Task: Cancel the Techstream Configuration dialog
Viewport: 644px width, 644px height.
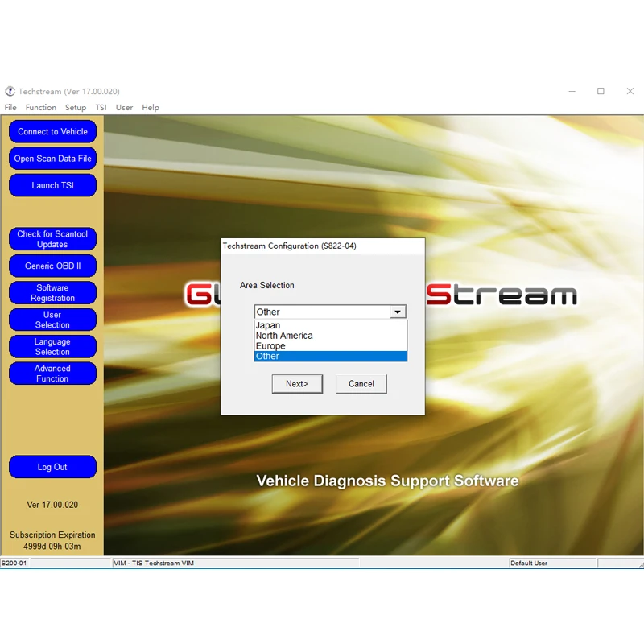Action: pos(361,384)
